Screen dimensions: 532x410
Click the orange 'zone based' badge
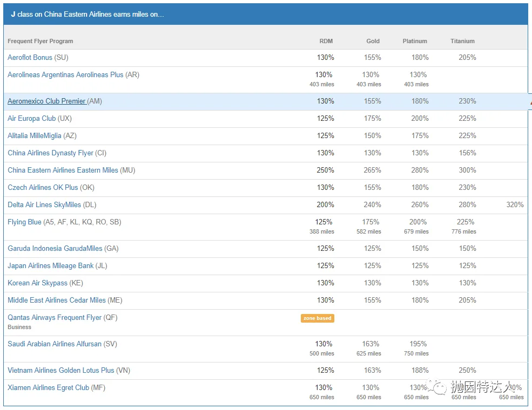pos(317,318)
